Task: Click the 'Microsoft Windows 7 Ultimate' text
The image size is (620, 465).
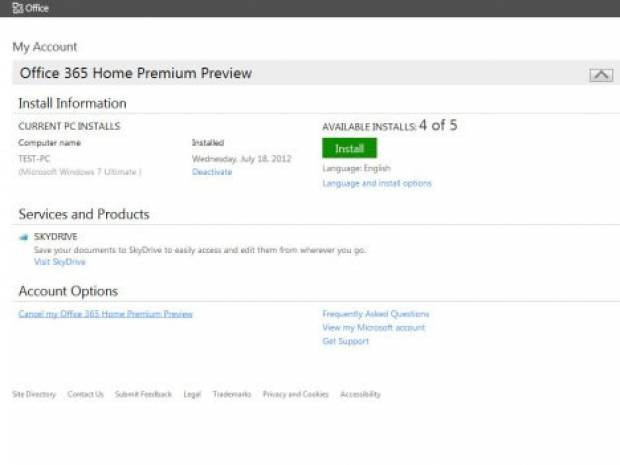Action: [x=79, y=172]
